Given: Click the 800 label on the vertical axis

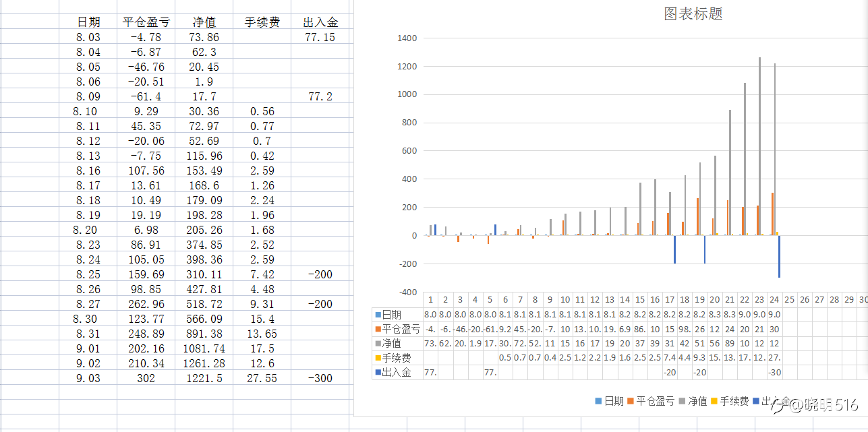Looking at the screenshot, I should (409, 123).
